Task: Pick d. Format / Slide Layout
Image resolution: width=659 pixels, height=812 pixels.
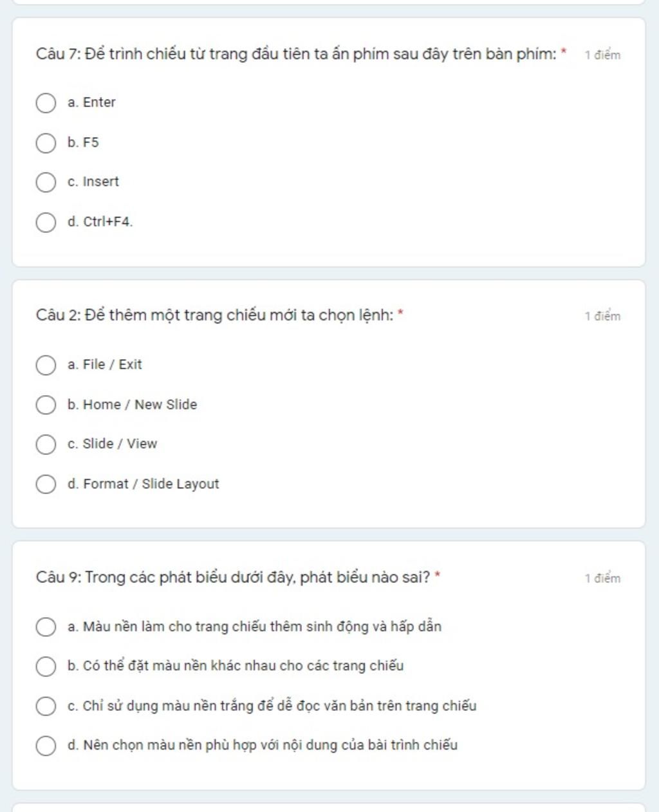Action: click(x=46, y=484)
